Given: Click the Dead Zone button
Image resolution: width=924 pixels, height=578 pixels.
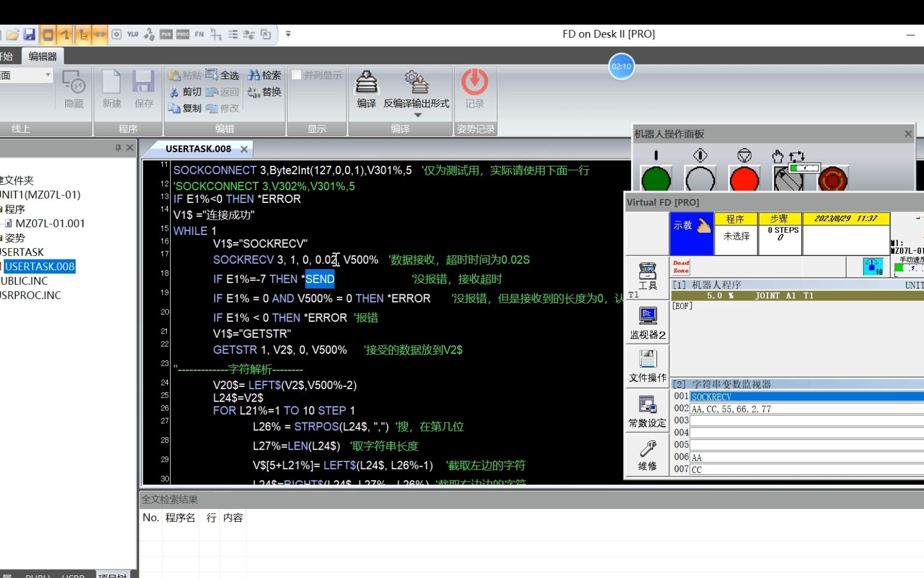Looking at the screenshot, I should click(681, 267).
